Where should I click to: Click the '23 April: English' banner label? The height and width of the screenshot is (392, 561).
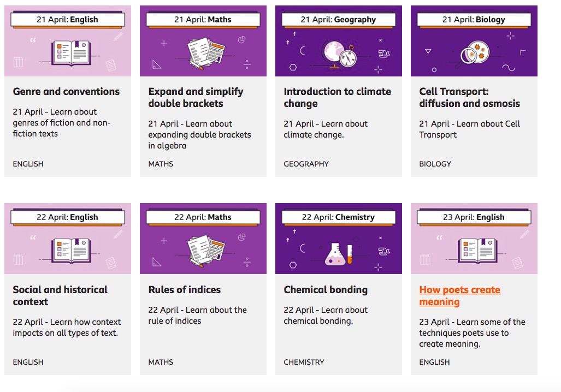[474, 217]
